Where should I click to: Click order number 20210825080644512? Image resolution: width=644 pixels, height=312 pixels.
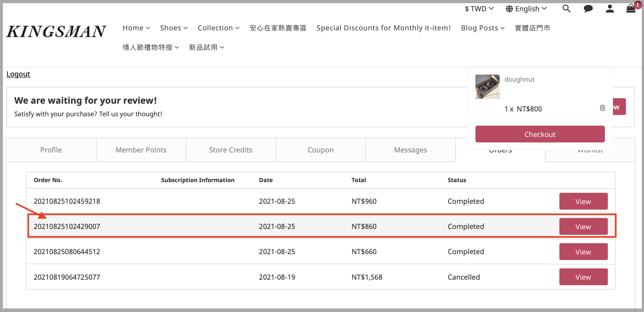click(67, 252)
